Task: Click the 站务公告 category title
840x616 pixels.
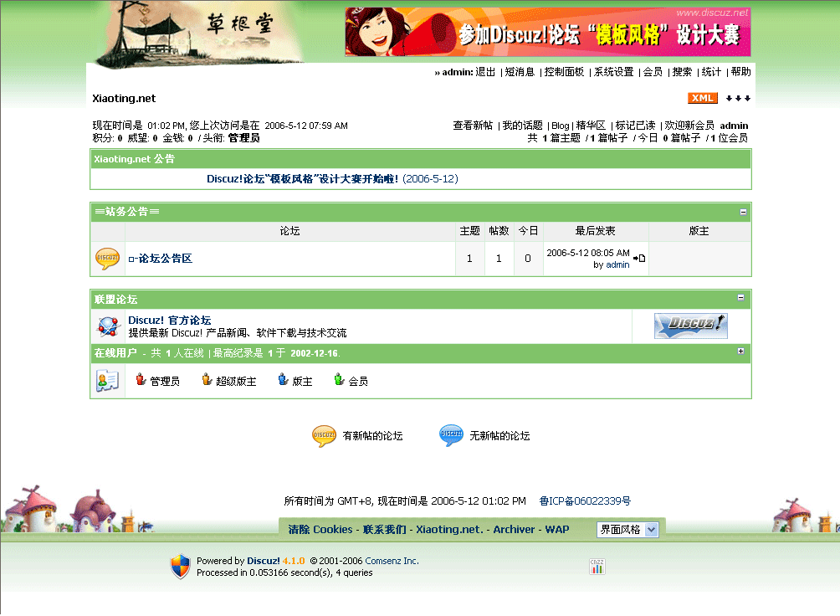Action: [x=127, y=212]
